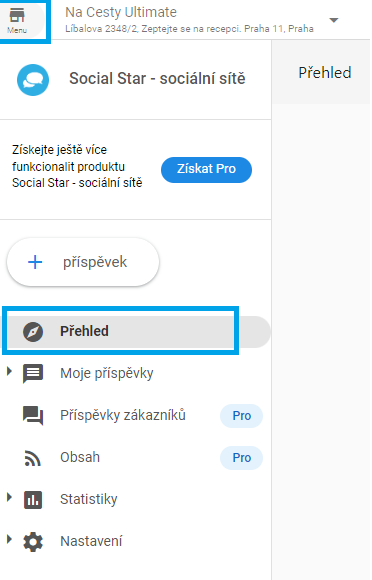Expand the Moje příspěvky tree arrow
372x580 pixels.
[10, 371]
